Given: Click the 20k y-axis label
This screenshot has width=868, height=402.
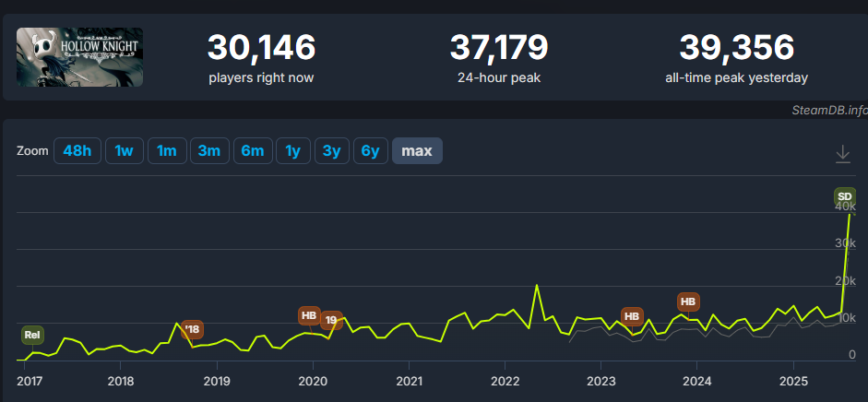Looking at the screenshot, I should [845, 280].
